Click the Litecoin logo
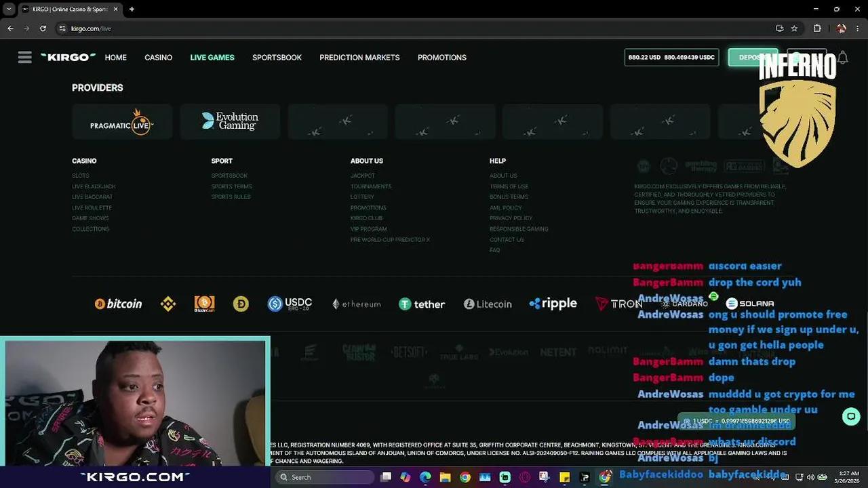Screen dimensions: 868x488 [488, 304]
